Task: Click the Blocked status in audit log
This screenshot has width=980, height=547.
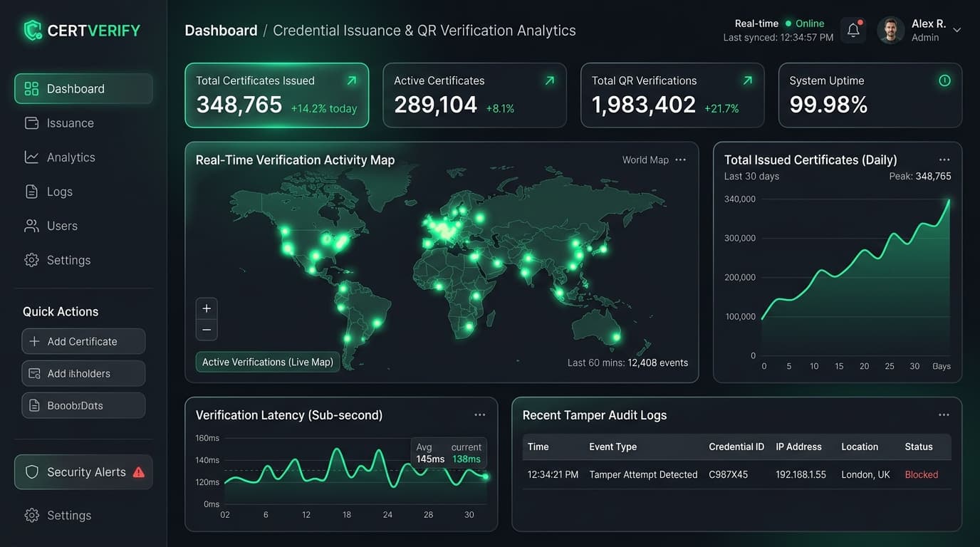Action: [922, 474]
